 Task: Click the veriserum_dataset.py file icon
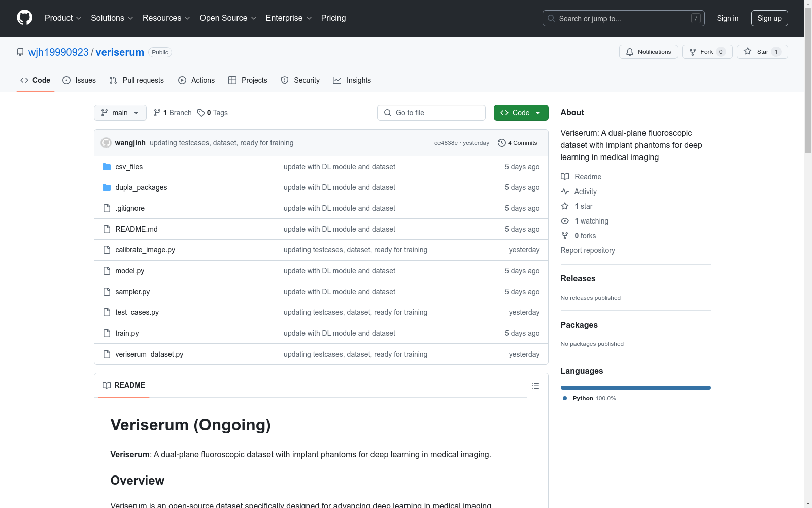pyautogui.click(x=107, y=354)
